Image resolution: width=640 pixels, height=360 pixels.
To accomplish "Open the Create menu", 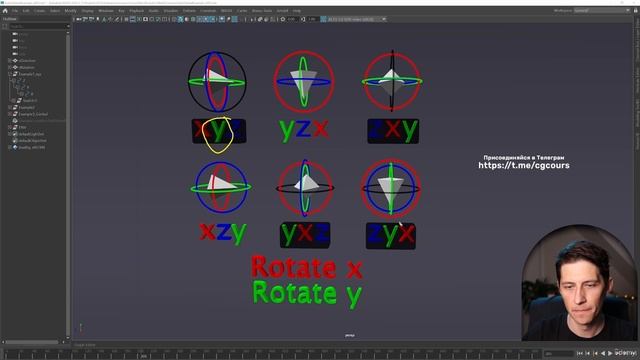I will pos(40,11).
